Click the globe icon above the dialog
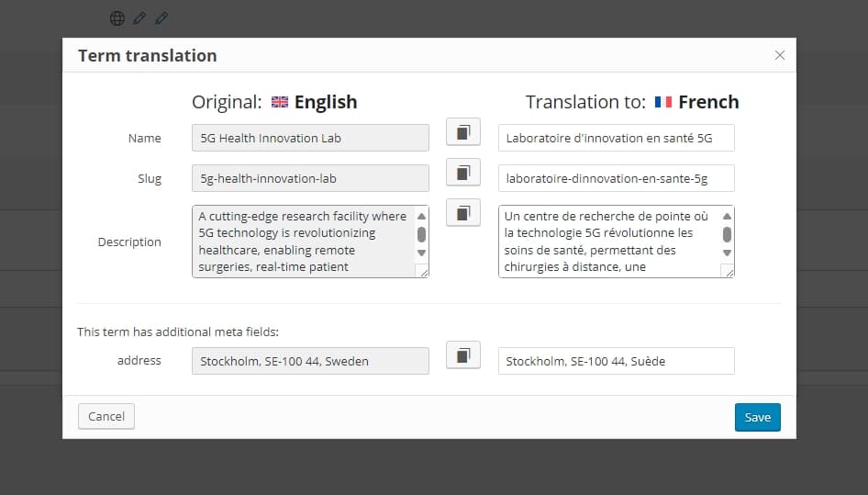The height and width of the screenshot is (495, 868). [117, 17]
